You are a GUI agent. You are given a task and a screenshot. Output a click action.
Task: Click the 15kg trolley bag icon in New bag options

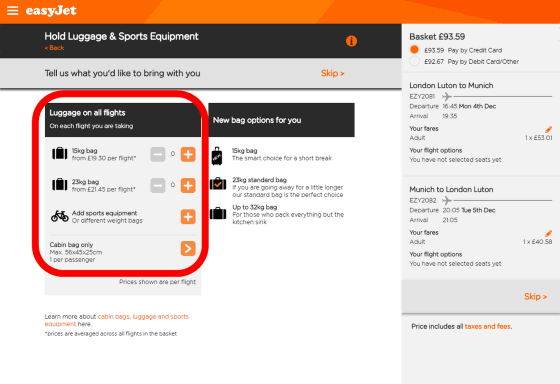tap(217, 156)
